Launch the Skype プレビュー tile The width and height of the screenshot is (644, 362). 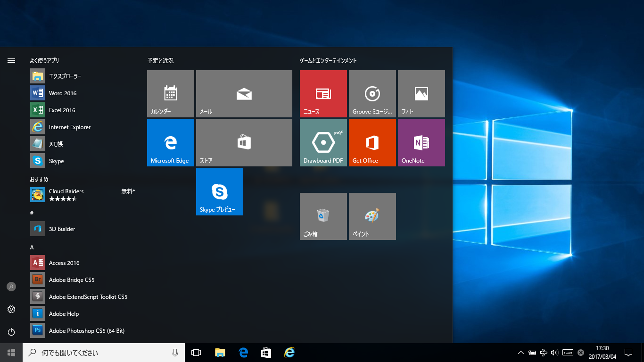tap(220, 192)
